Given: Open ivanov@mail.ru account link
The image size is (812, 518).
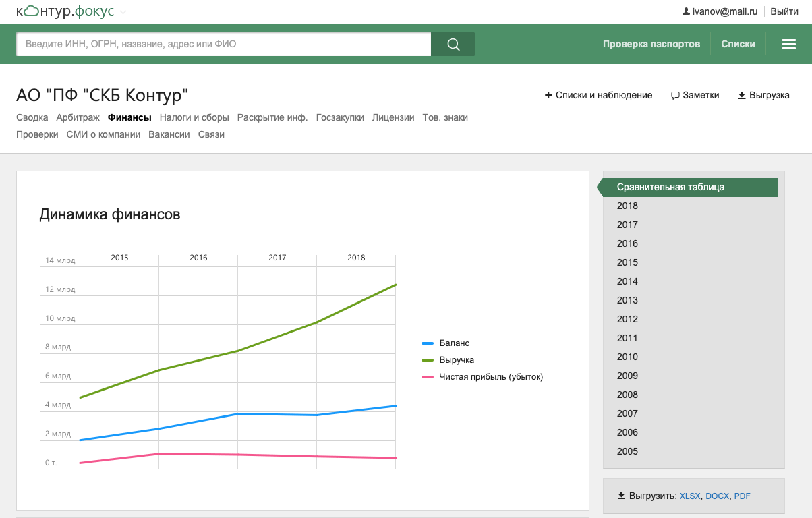Looking at the screenshot, I should (x=725, y=11).
